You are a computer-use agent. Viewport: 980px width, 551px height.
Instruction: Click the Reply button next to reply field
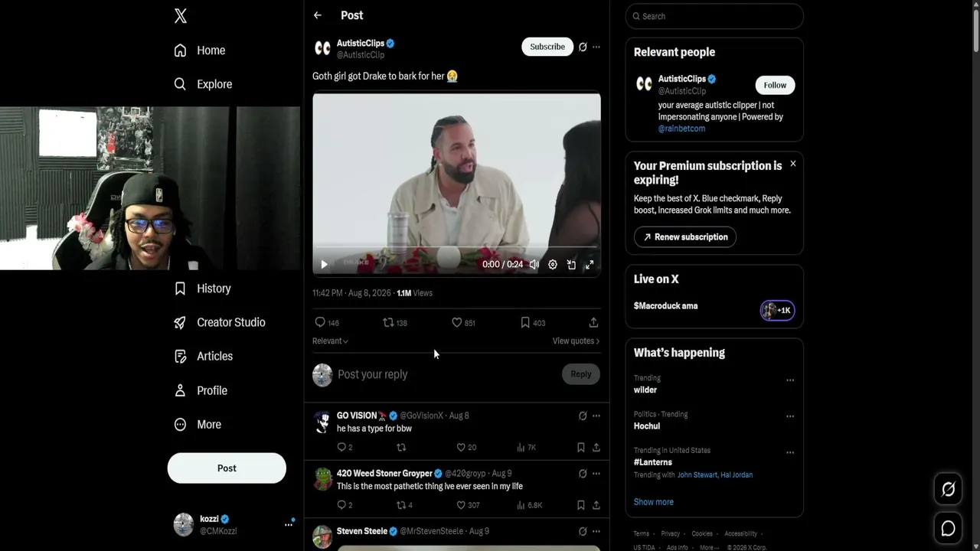click(x=580, y=374)
